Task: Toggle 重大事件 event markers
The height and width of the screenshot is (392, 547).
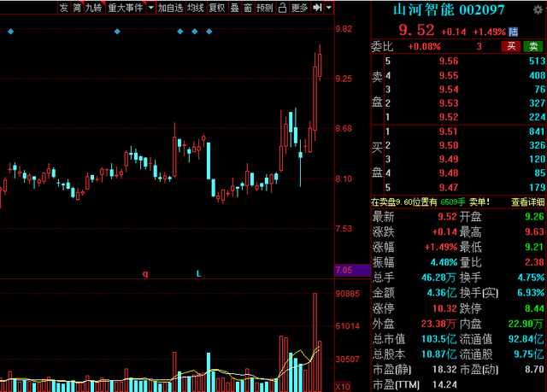Action: 126,8
